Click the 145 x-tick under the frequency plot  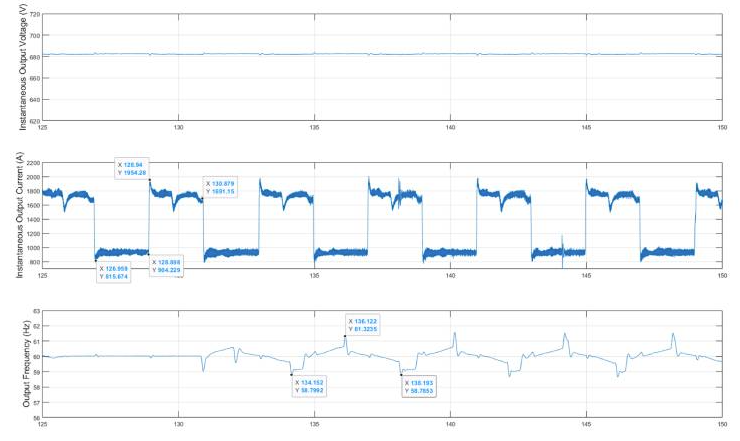point(585,425)
